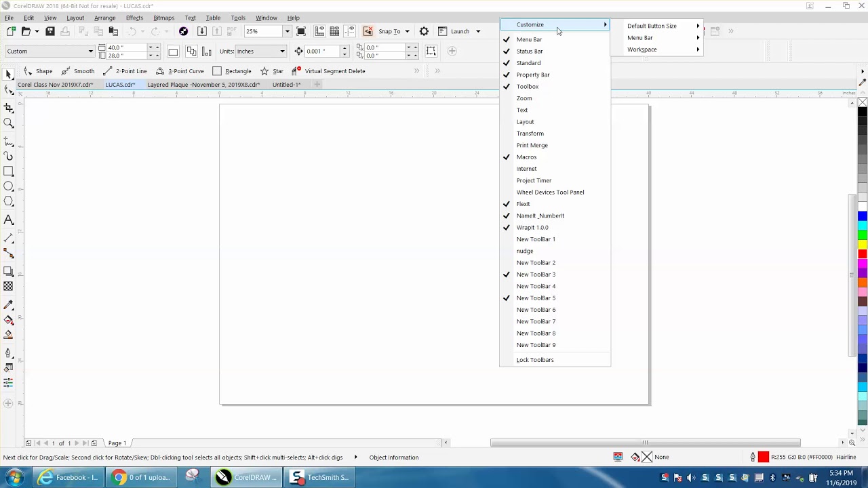Click the Import icon in standard toolbar
The image size is (868, 488).
201,31
